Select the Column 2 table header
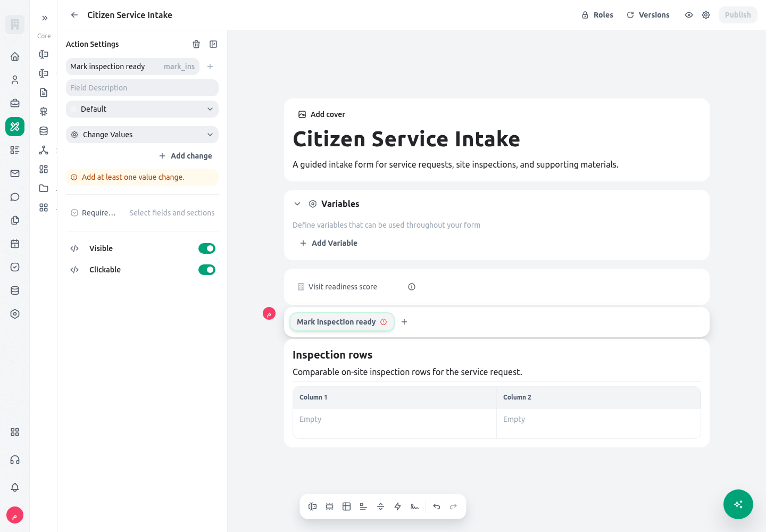 (598, 397)
